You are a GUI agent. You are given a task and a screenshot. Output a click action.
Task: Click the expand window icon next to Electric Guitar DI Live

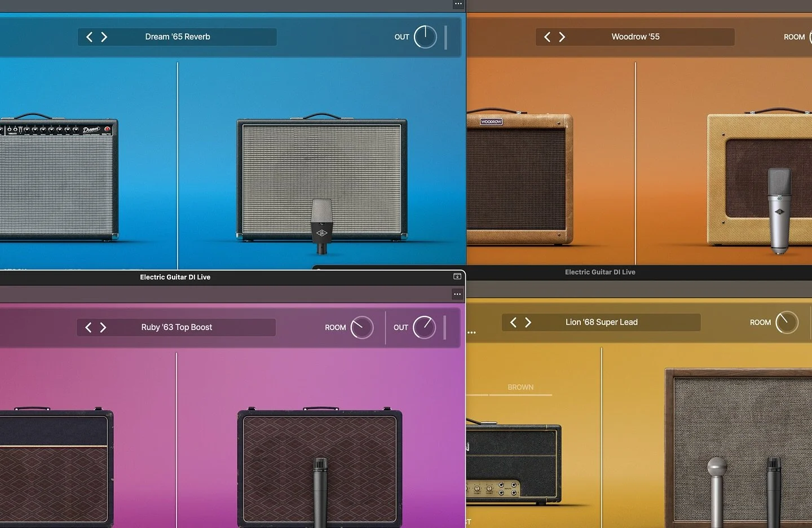pos(457,276)
